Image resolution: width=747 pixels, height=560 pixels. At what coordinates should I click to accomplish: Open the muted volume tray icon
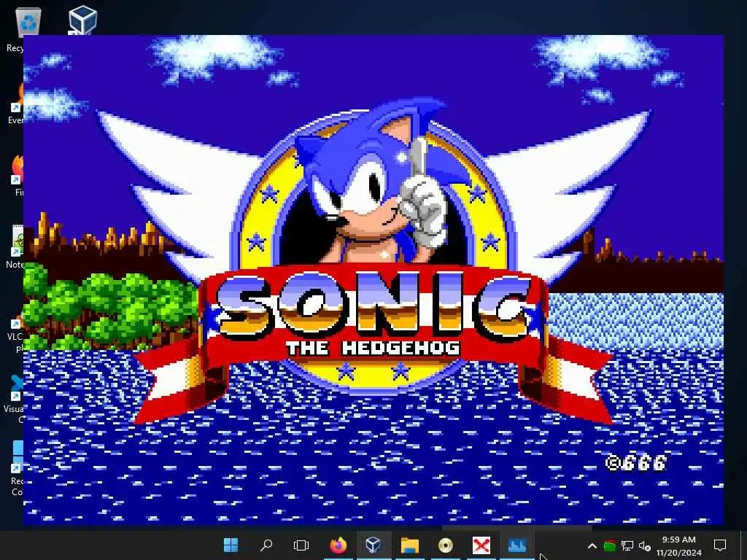(645, 545)
